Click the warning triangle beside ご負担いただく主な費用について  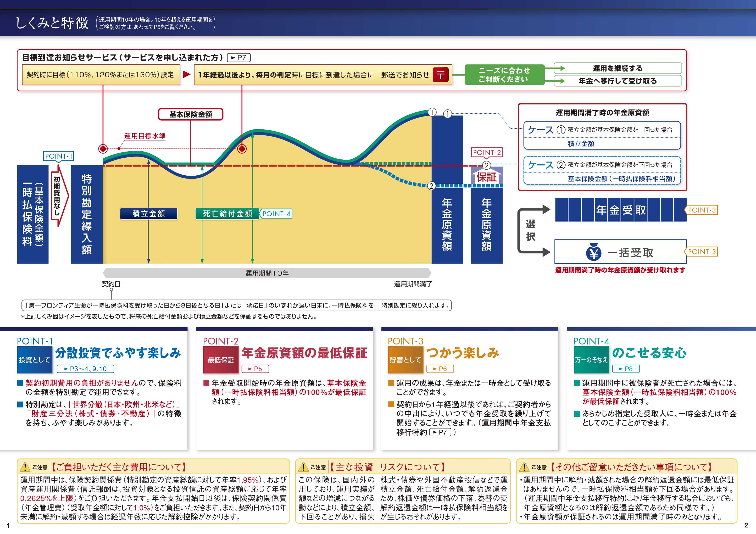point(25,467)
